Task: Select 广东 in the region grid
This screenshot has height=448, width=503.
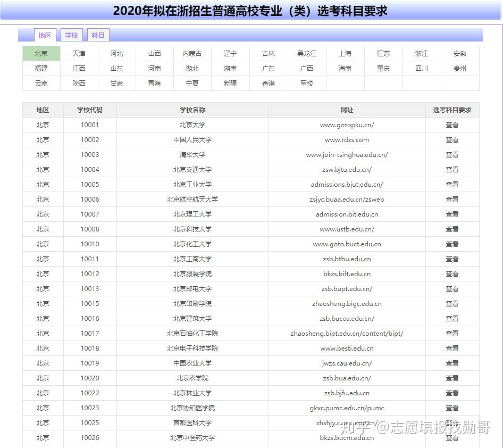Action: tap(269, 68)
